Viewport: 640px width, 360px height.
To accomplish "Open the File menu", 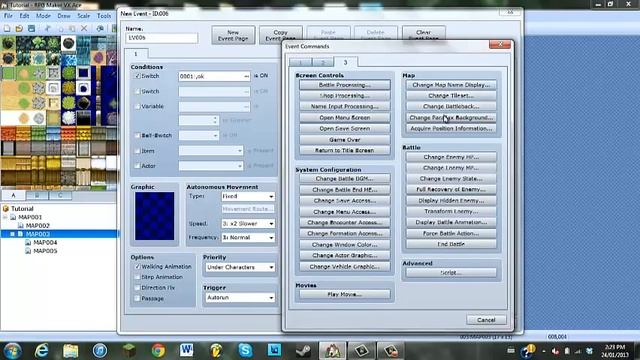I will coord(8,16).
